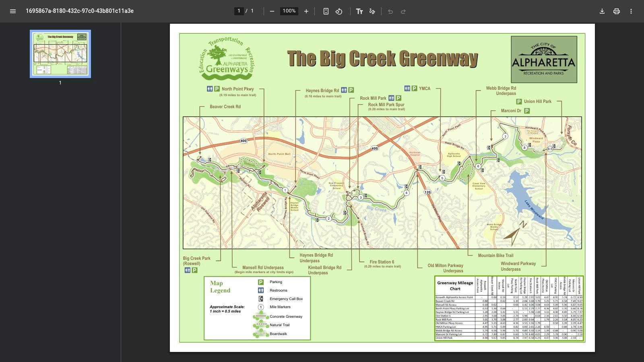Click the fit to page icon

point(326,11)
